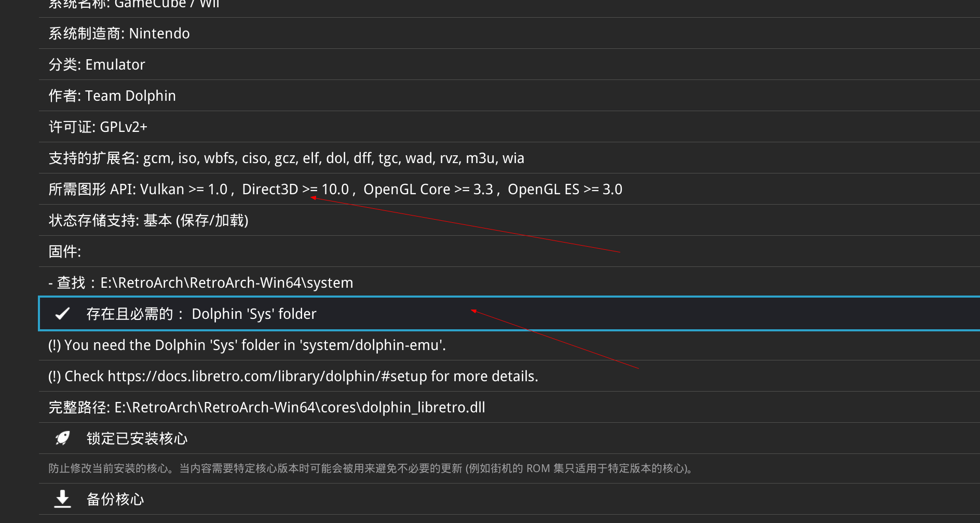Viewport: 980px width, 523px height.
Task: Select the 备份核心 entry
Action: tap(509, 499)
